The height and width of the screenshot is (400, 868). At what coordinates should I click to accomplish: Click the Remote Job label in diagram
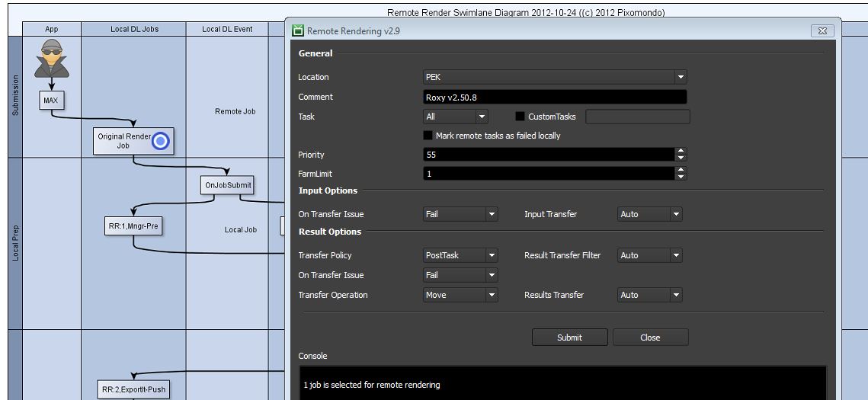(x=235, y=111)
